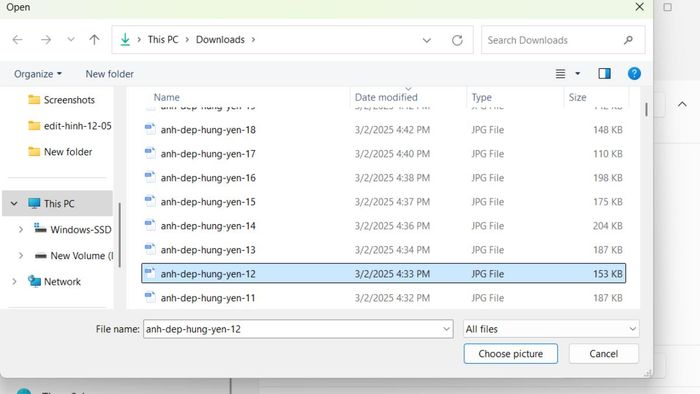
Task: Collapse the This PC tree node
Action: pos(14,203)
